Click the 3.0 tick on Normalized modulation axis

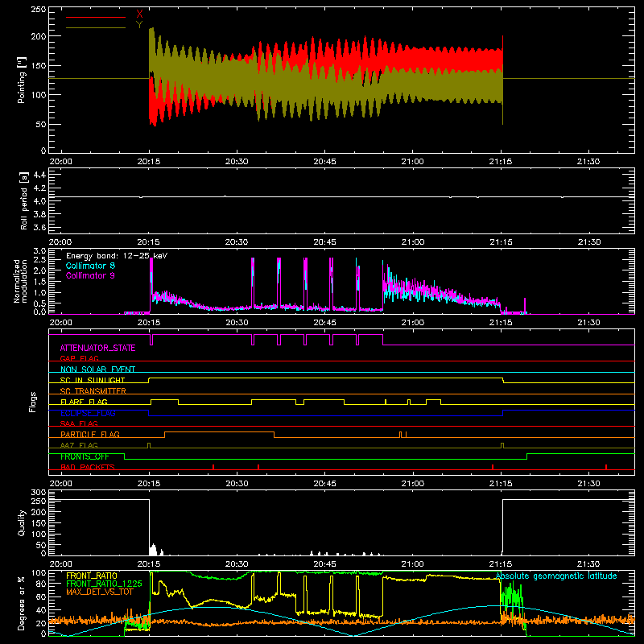(39, 251)
